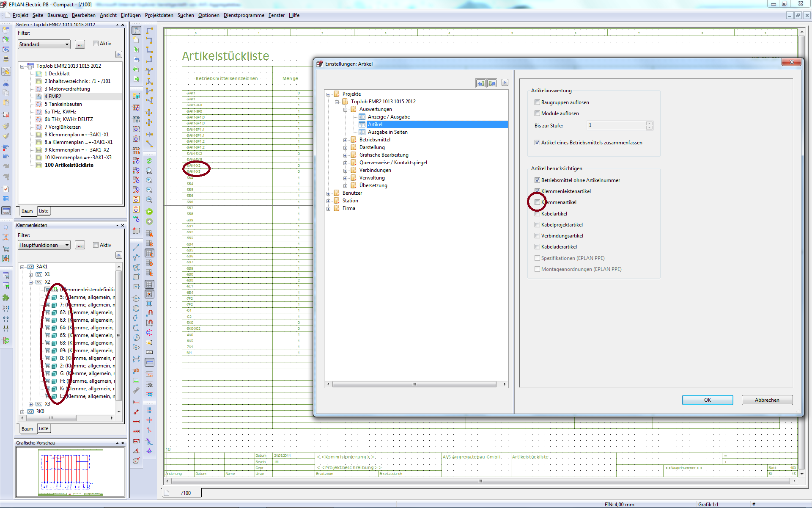Enable 'Baugruppen auflösen' checkbox

[x=537, y=102]
